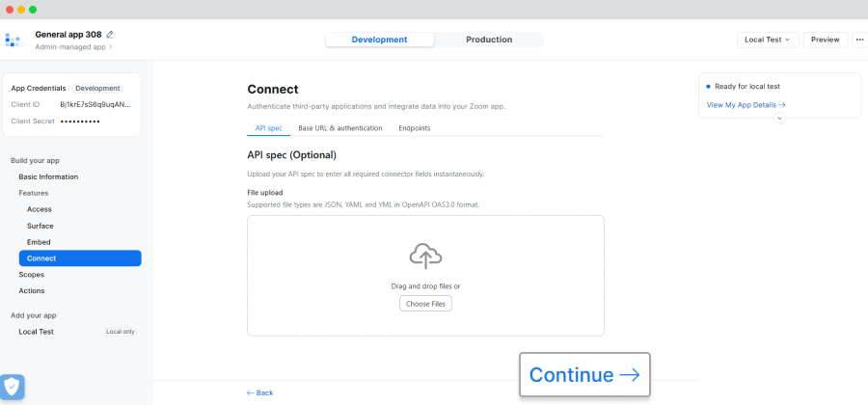Image resolution: width=868 pixels, height=405 pixels.
Task: Click the Client ID value
Action: click(x=95, y=104)
